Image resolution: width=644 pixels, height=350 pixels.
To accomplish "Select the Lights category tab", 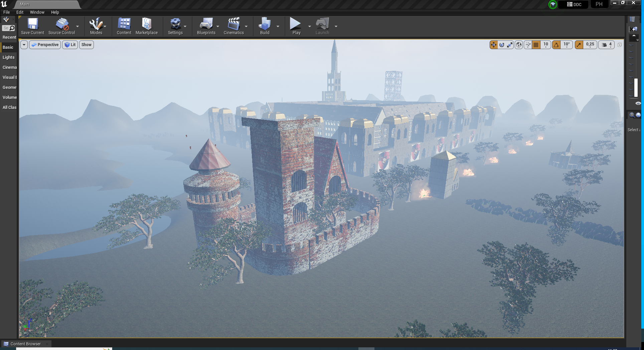I will tap(9, 57).
